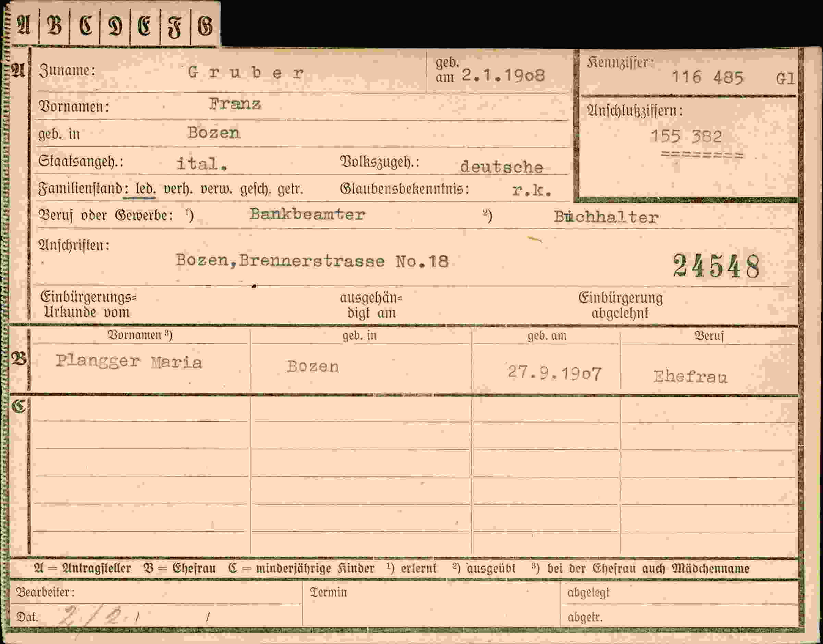The width and height of the screenshot is (823, 644).
Task: Click the first name "Franz"
Action: pos(235,104)
